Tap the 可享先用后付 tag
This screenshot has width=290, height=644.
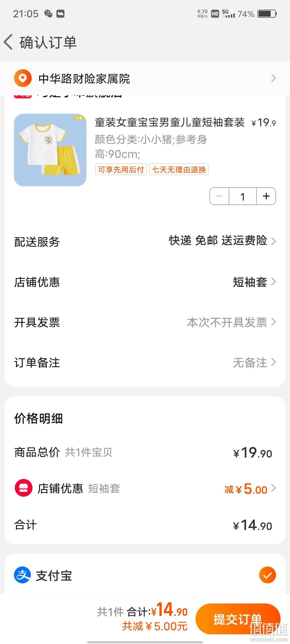pos(121,169)
